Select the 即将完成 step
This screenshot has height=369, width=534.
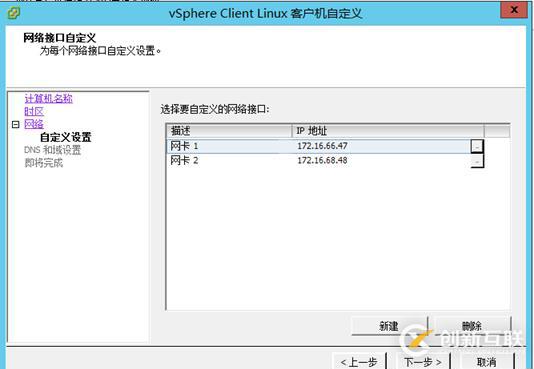click(x=44, y=163)
